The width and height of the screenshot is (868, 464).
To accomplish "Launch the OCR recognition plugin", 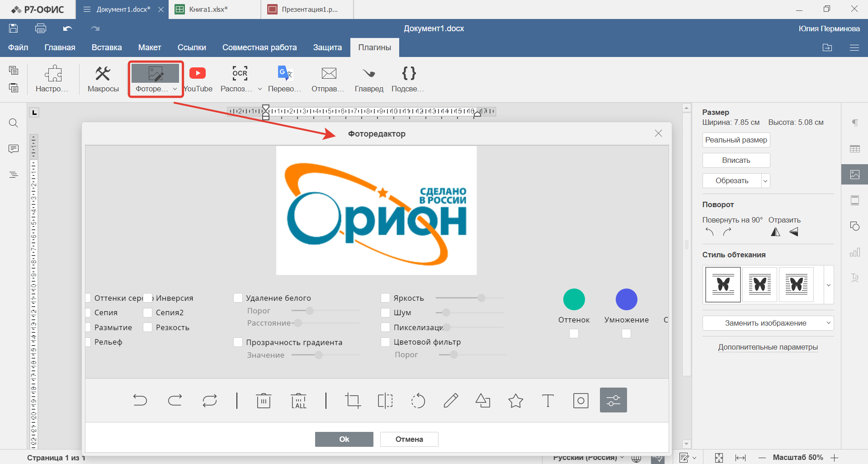I will 236,79.
